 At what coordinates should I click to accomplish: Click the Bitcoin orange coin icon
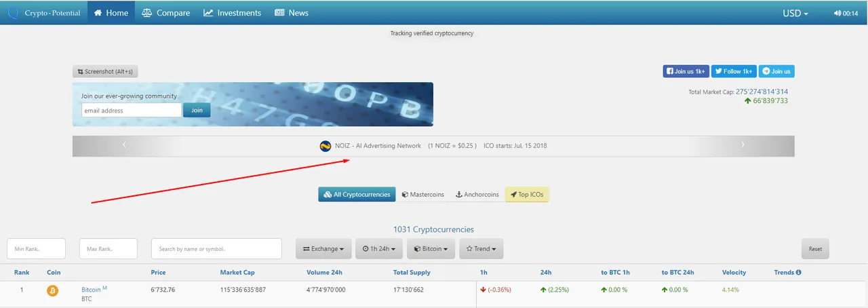(52, 290)
